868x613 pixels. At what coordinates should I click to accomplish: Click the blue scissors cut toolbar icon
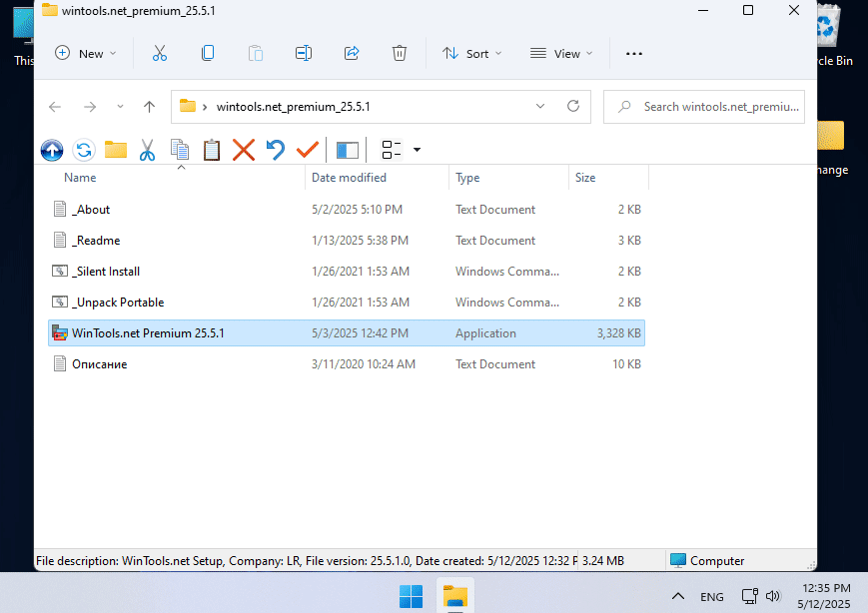tap(147, 150)
